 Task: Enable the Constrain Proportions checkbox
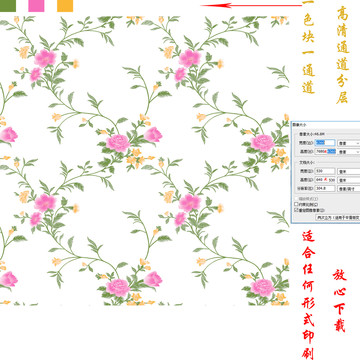(x=296, y=204)
